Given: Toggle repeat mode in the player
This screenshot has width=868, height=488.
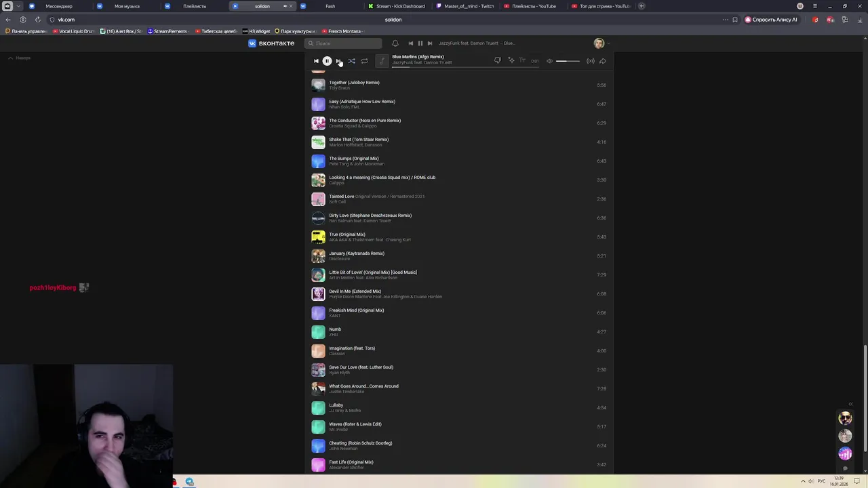Looking at the screenshot, I should 364,61.
